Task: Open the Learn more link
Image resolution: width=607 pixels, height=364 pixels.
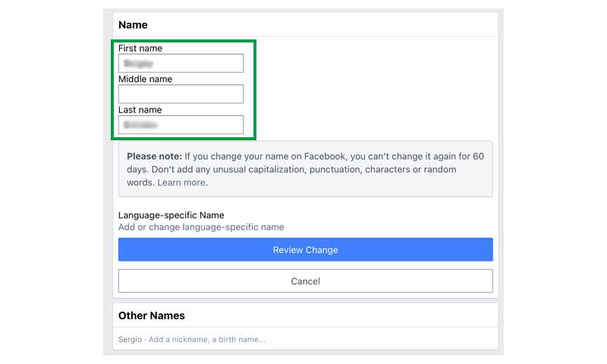Action: [181, 183]
